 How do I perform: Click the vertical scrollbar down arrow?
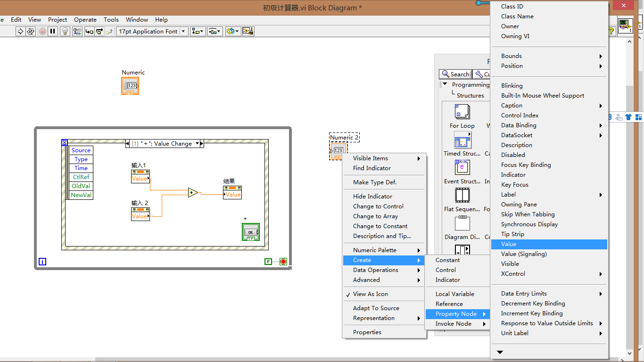629,352
